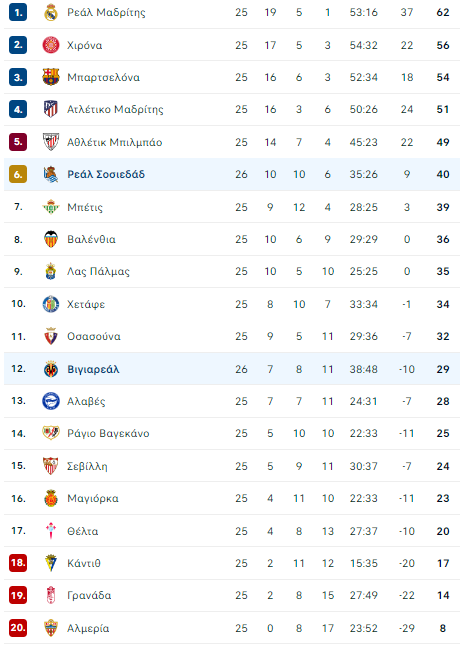Viewport: 460px width, 645px height.
Task: Click the Athletic Bilbao crest icon
Action: tap(51, 142)
